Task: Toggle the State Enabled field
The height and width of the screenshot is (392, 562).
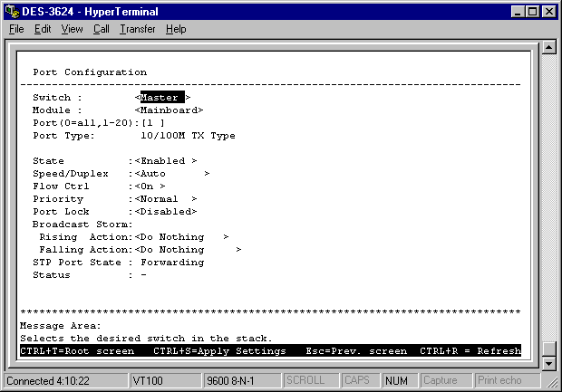Action: (x=165, y=161)
